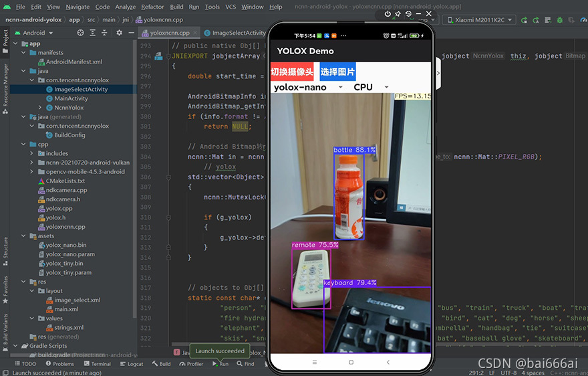Click the green Debug bug icon
Screen dimensions: 588x376
pos(560,20)
